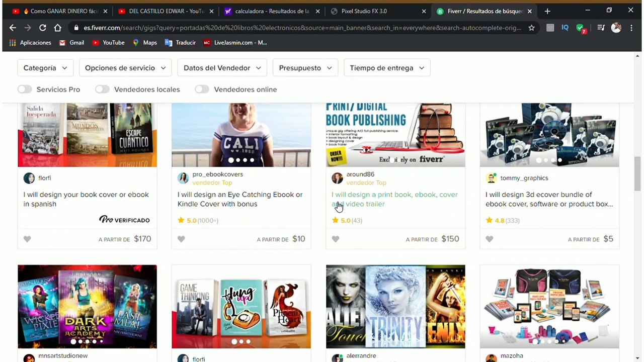The width and height of the screenshot is (644, 362).
Task: Click the Pro Verificado badge
Action: point(124,220)
